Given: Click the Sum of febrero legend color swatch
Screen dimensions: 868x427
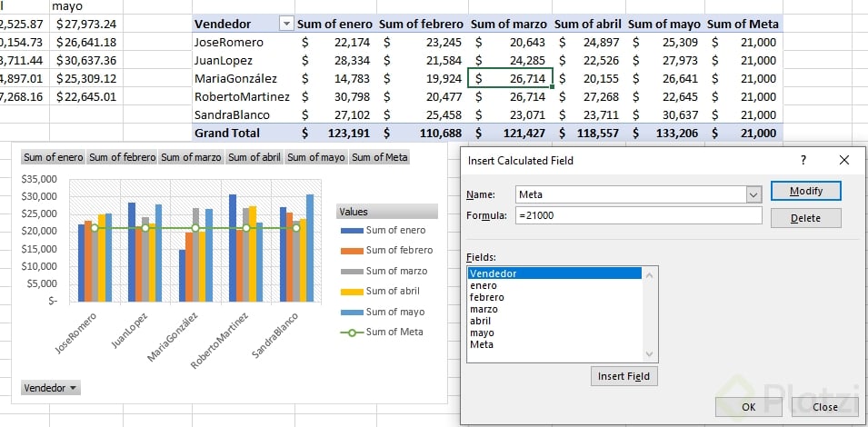Looking at the screenshot, I should (x=351, y=251).
